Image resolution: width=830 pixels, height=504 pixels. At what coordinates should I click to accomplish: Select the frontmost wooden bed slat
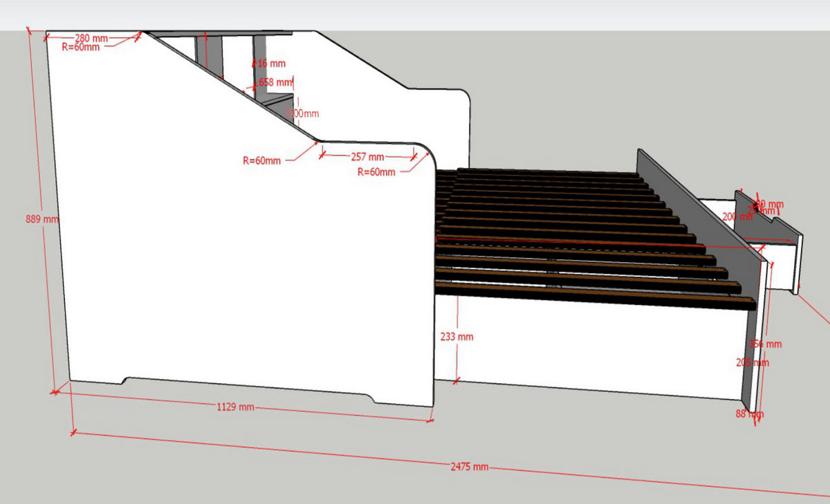click(x=595, y=295)
